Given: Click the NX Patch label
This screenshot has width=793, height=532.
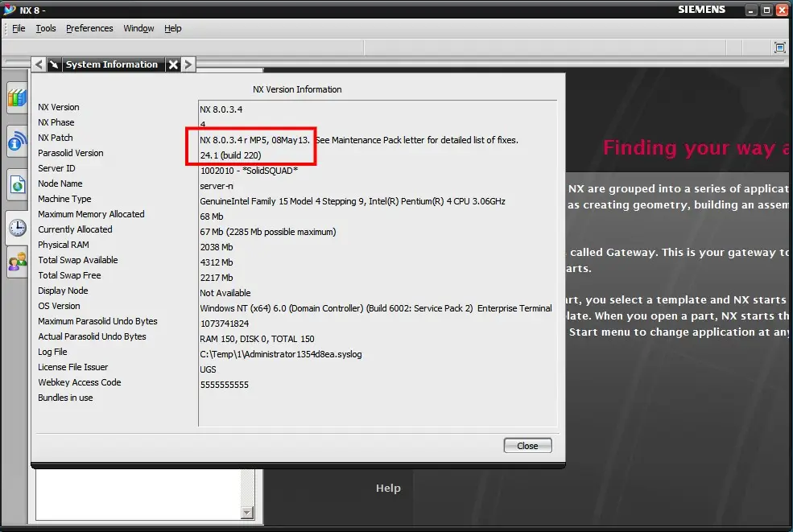Looking at the screenshot, I should [56, 138].
